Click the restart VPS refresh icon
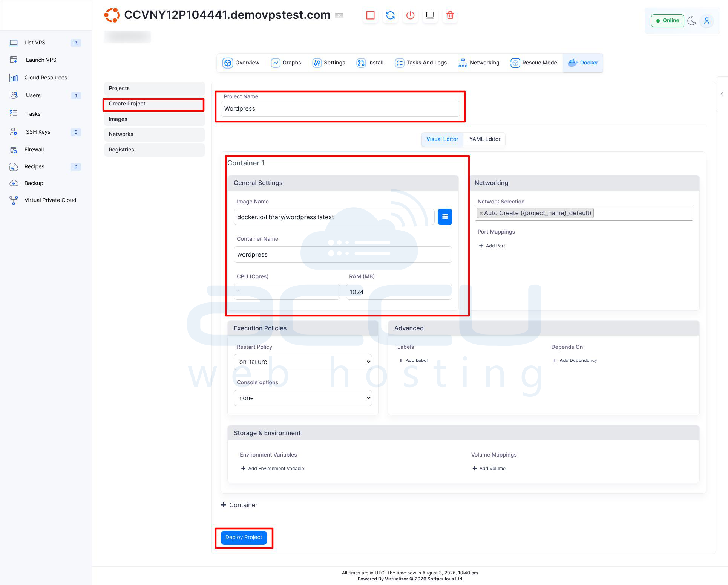The width and height of the screenshot is (728, 585). pyautogui.click(x=390, y=15)
